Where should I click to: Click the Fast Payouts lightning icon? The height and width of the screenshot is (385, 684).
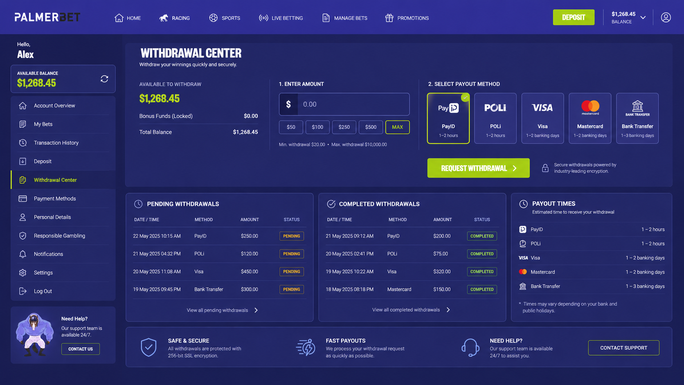coord(306,348)
